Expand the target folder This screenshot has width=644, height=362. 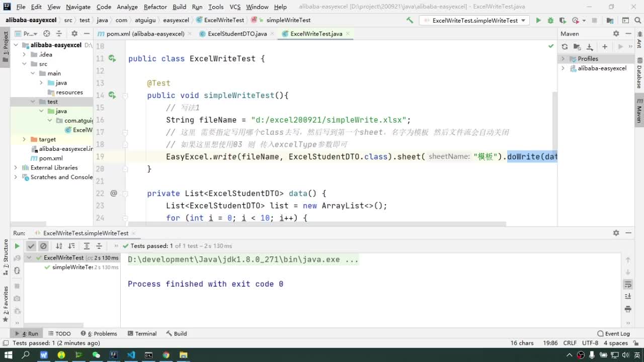click(x=24, y=139)
